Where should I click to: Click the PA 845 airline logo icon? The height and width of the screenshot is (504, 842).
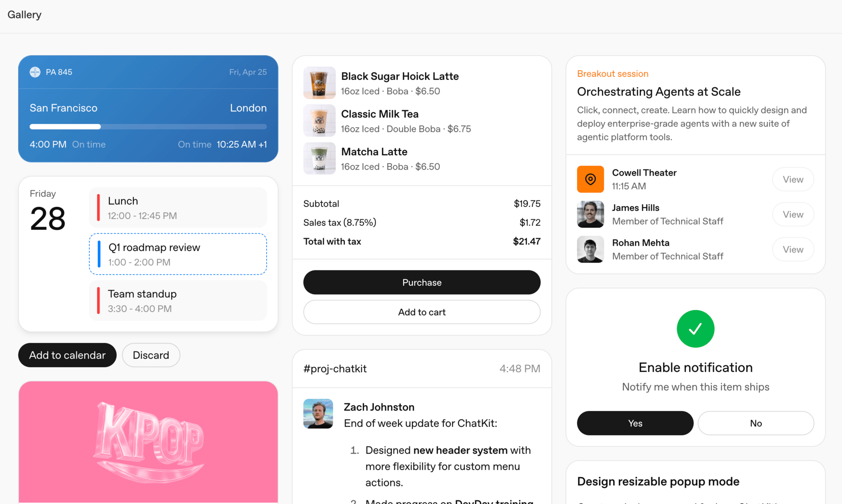(x=35, y=72)
